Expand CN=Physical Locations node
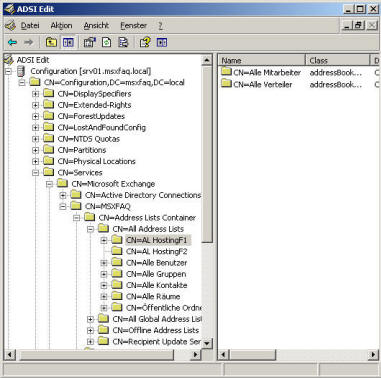This screenshot has width=381, height=378. 36,161
